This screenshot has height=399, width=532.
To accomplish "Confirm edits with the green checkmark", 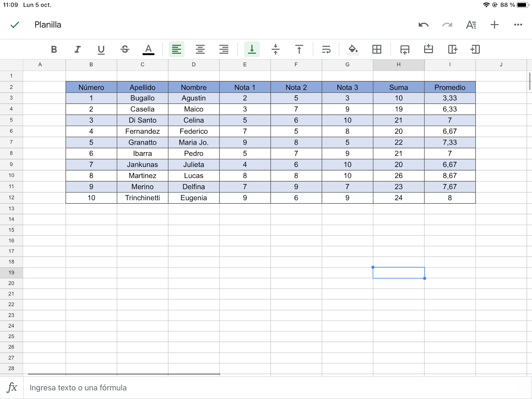I will pyautogui.click(x=15, y=25).
